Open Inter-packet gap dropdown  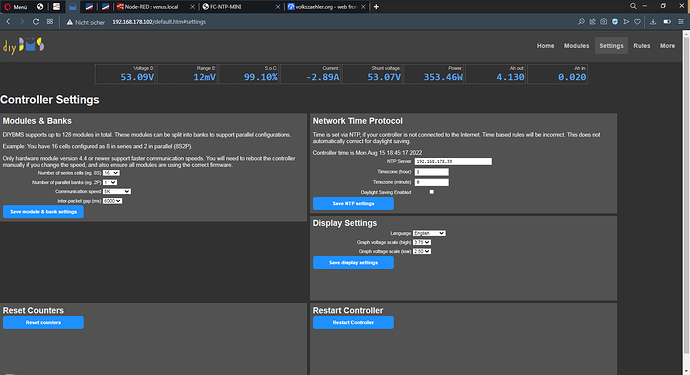[x=112, y=201]
